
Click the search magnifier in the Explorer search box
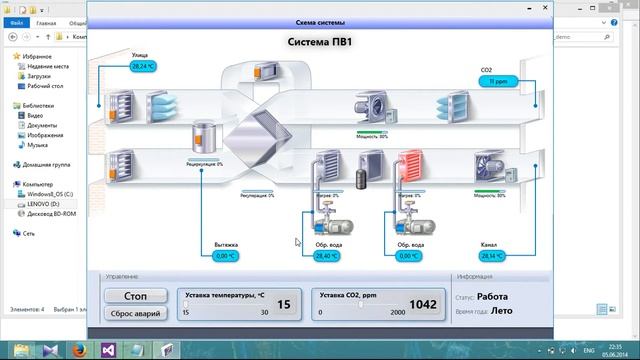pyautogui.click(x=607, y=37)
